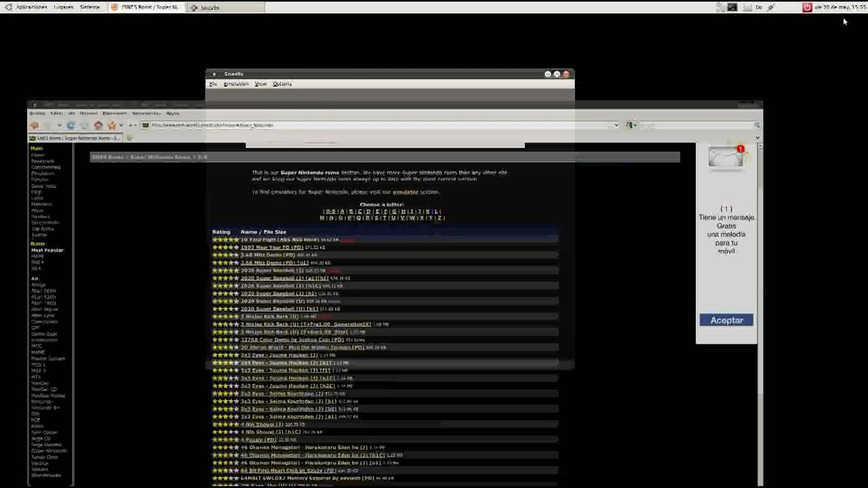Open the Options menu in Snes9x
Viewport: 868px width, 488px height.
click(x=282, y=83)
